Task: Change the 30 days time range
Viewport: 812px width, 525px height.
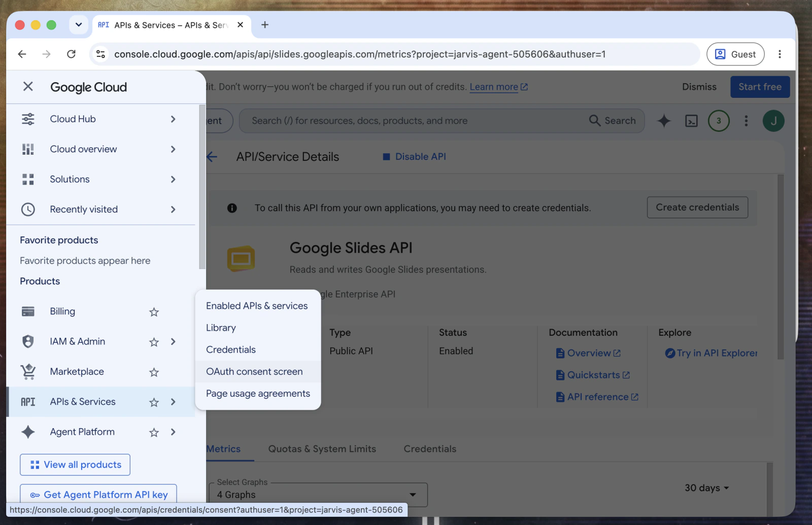Action: click(x=706, y=488)
